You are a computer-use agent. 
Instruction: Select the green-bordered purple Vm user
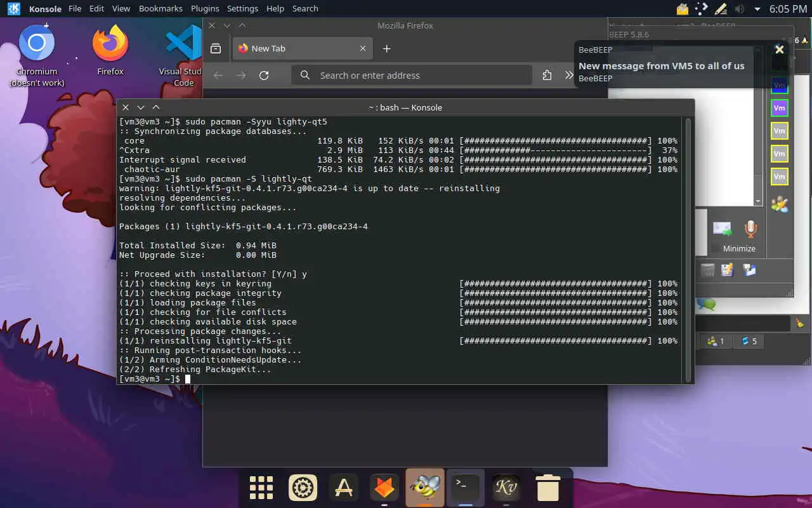click(x=779, y=108)
